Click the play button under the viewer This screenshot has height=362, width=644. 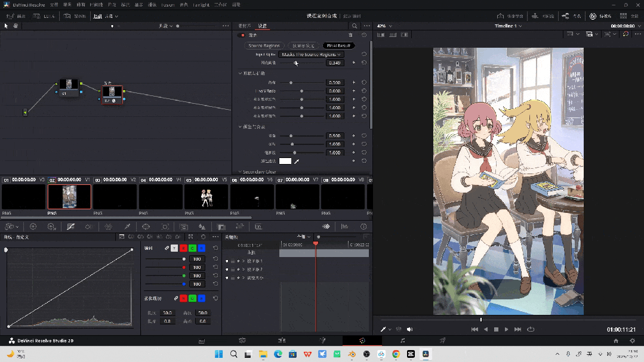tap(507, 329)
